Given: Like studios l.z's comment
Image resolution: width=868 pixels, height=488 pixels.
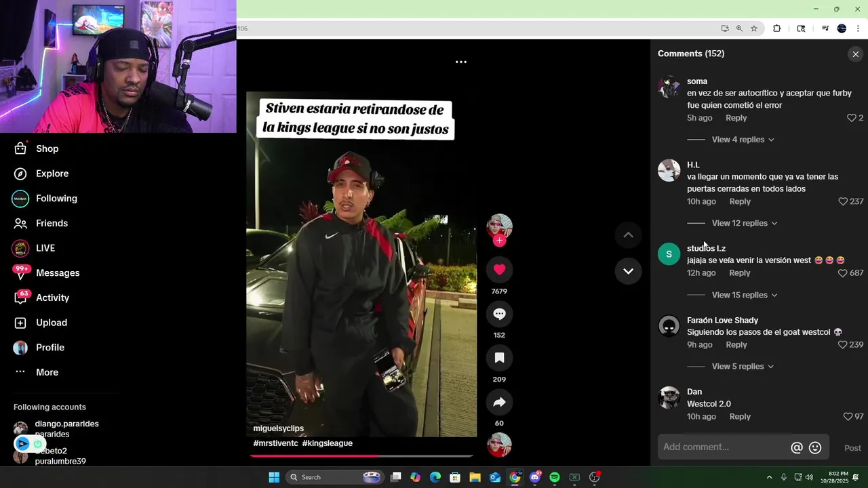Looking at the screenshot, I should click(x=843, y=273).
